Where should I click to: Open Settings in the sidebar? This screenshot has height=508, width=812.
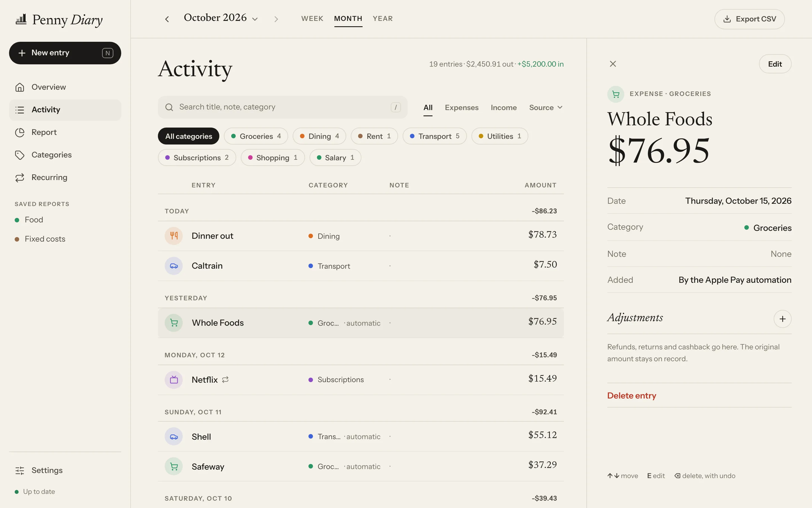coord(65,470)
